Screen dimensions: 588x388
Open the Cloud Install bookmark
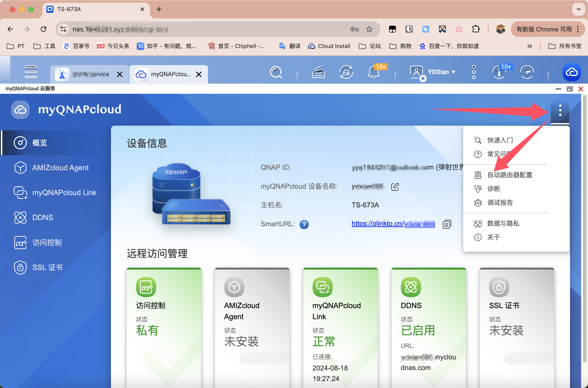pyautogui.click(x=329, y=46)
